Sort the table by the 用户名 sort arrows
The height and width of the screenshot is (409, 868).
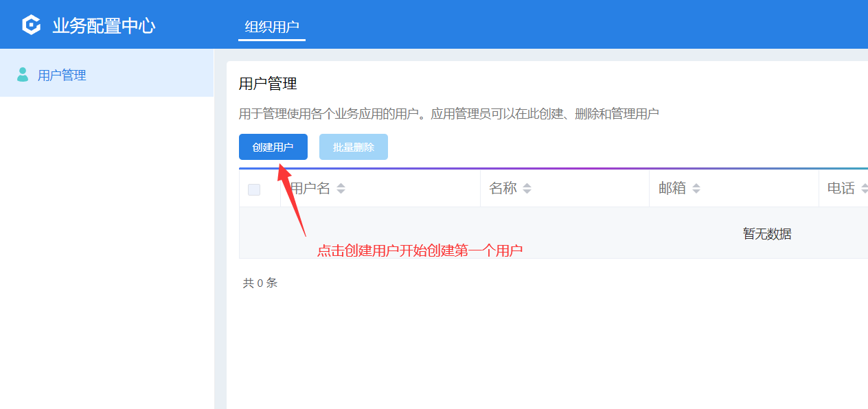point(341,189)
